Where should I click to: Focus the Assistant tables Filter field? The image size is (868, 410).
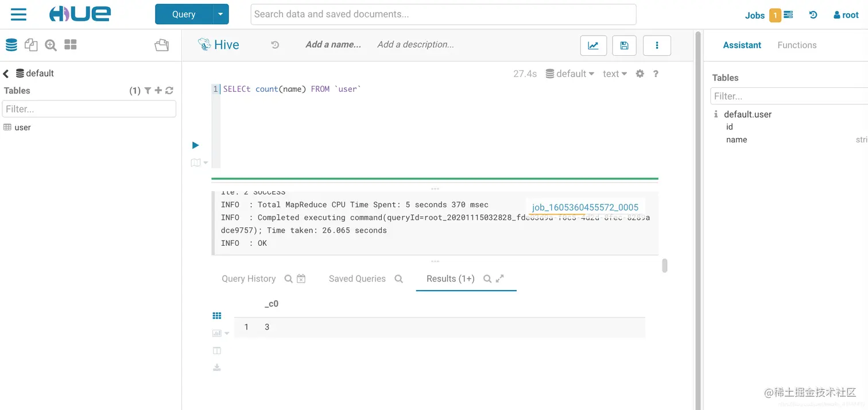(789, 96)
